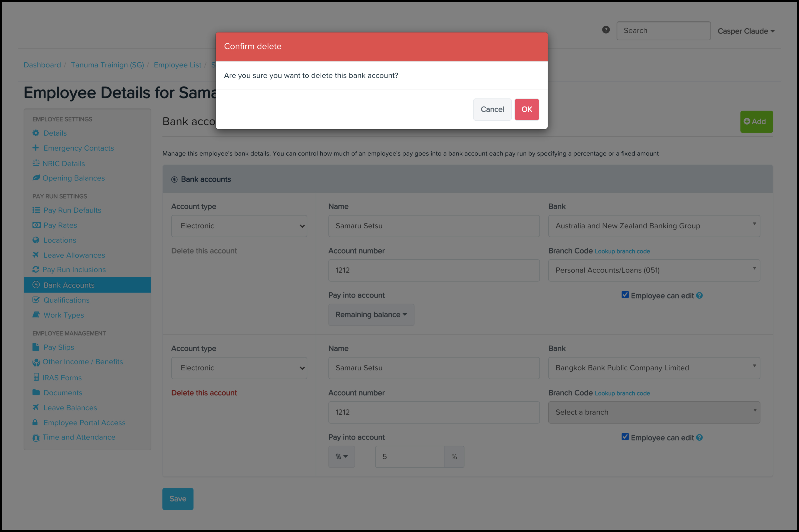This screenshot has height=532, width=799.
Task: Confirm deletion with the OK button
Action: point(526,109)
